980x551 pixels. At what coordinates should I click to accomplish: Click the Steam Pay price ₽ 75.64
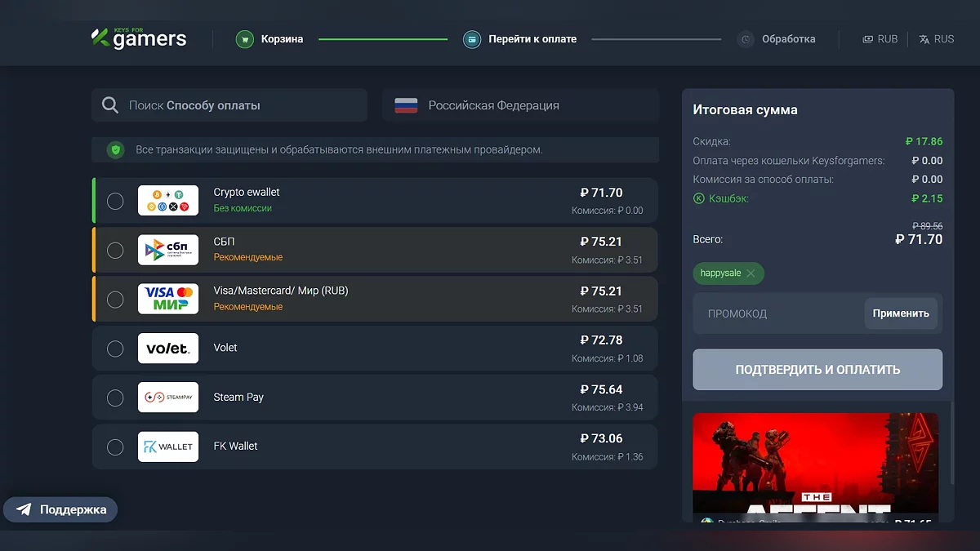[x=601, y=389]
